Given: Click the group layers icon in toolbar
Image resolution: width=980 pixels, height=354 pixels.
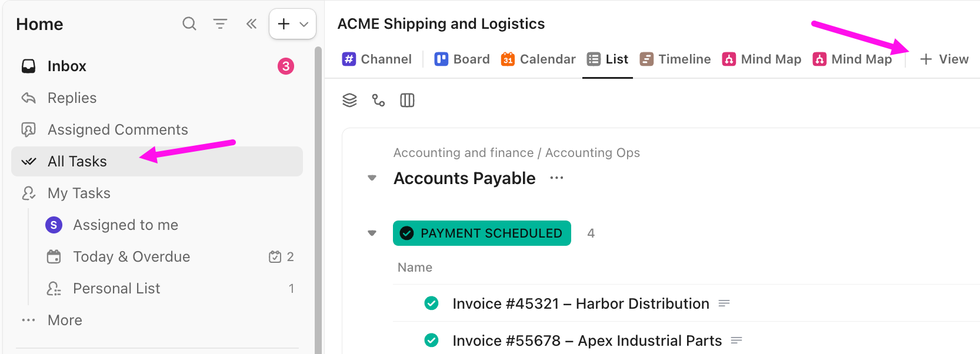Looking at the screenshot, I should click(349, 101).
